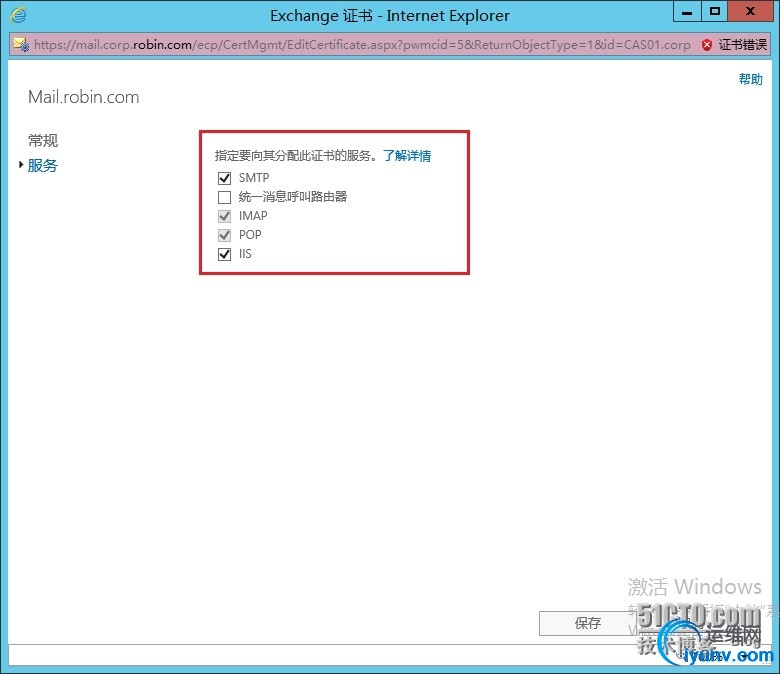
Task: Click the 证书错误 certificate error indicator
Action: pos(735,45)
